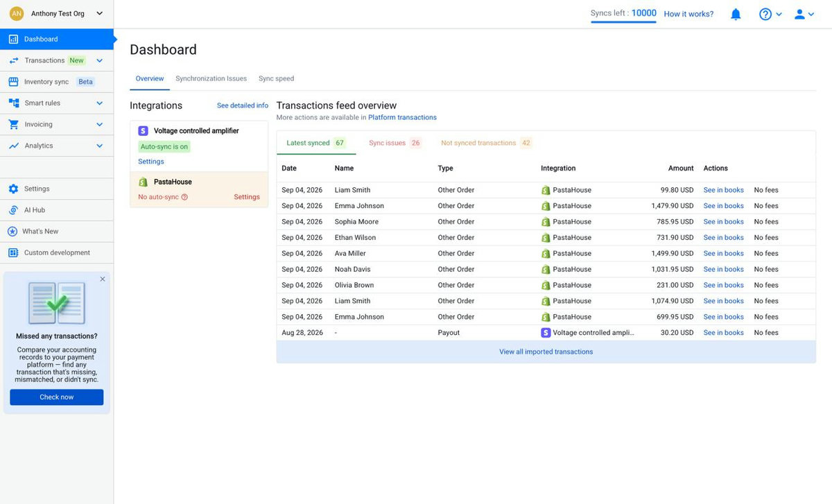Viewport: 832px width, 504px height.
Task: Click the Shopify icon of PastaHouse integration card
Action: [x=143, y=182]
